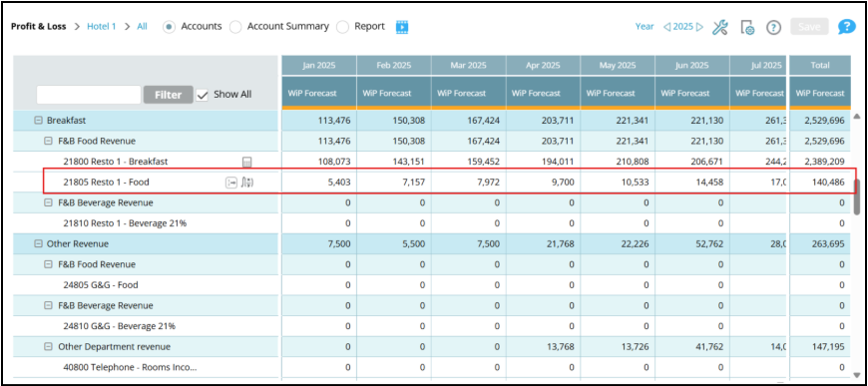
Task: Click adjustment icon on 21805 Resto 1 Food
Action: [247, 183]
